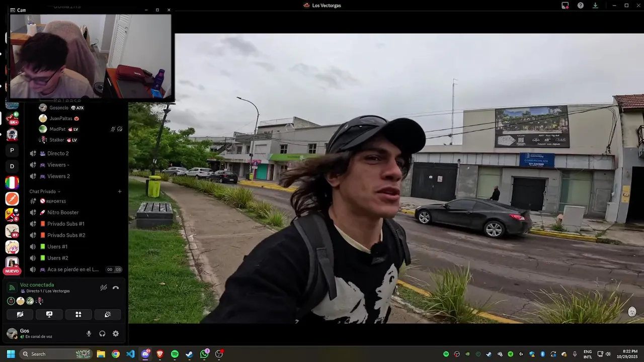Open WhatsApp from taskbar
The height and width of the screenshot is (362, 644).
(x=204, y=354)
